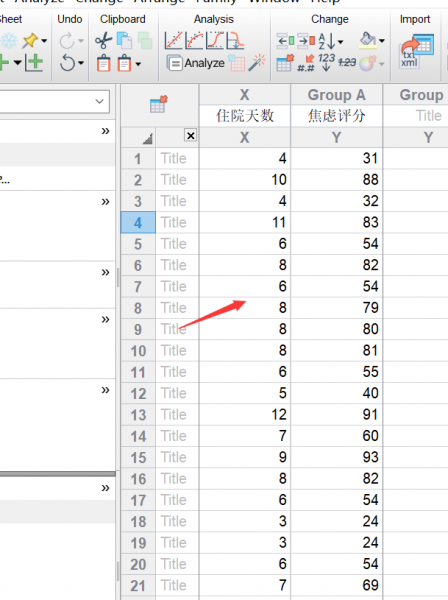Click the new data table plus icon
This screenshot has height=600, width=448.
[34, 62]
